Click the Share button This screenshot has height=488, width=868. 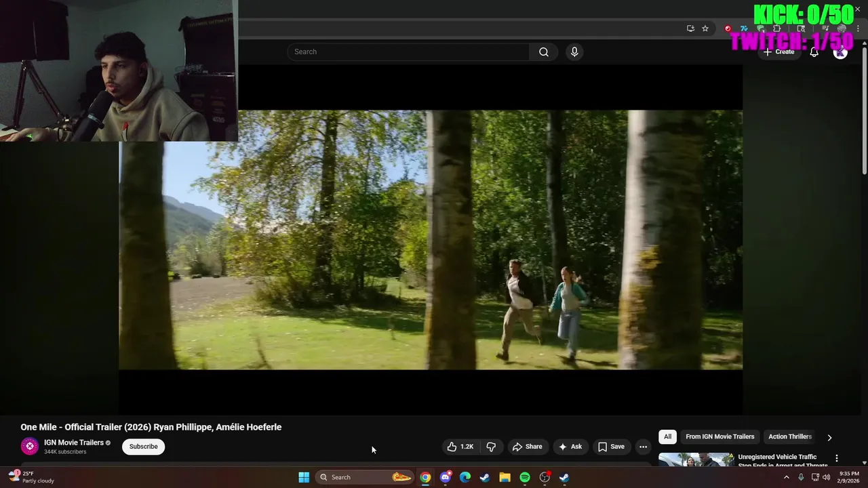click(x=528, y=447)
